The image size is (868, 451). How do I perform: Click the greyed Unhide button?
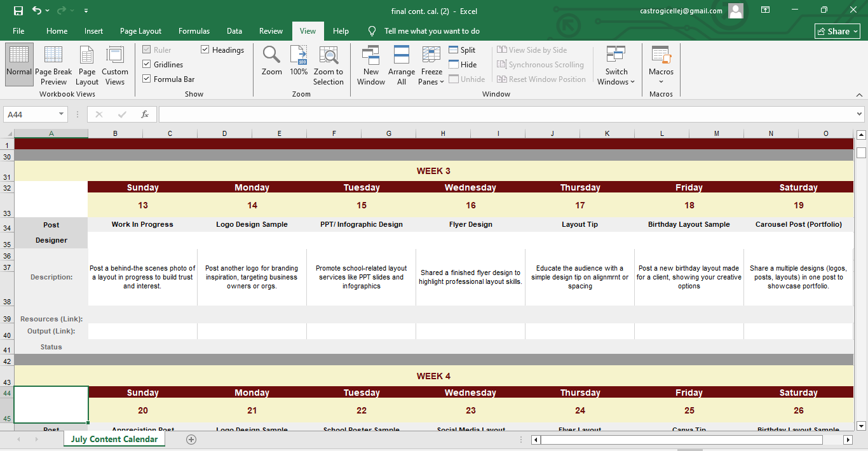[467, 79]
